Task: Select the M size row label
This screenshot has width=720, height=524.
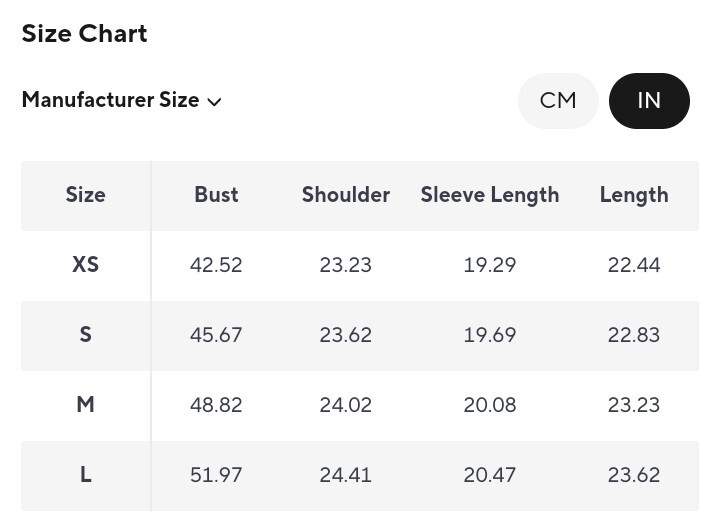Action: coord(85,405)
